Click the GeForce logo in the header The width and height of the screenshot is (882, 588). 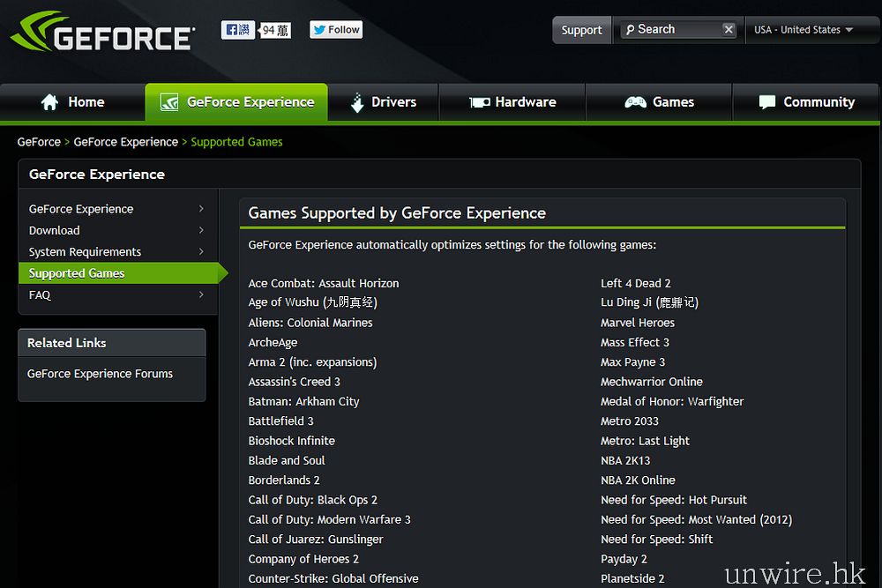tap(101, 33)
